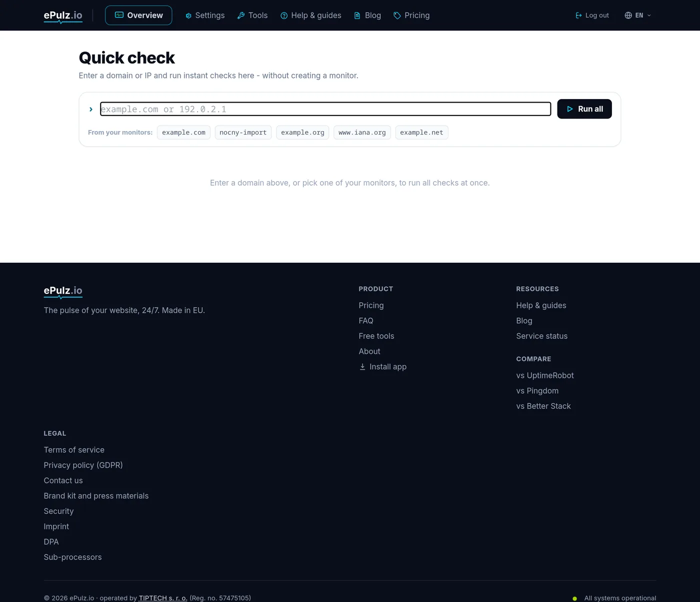Open Privacy policy (GDPR) link
The image size is (700, 602).
83,465
